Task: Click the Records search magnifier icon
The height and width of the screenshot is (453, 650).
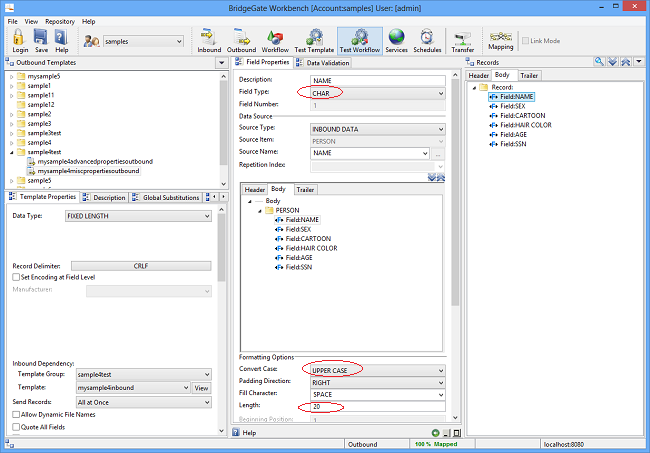Action: (x=599, y=62)
